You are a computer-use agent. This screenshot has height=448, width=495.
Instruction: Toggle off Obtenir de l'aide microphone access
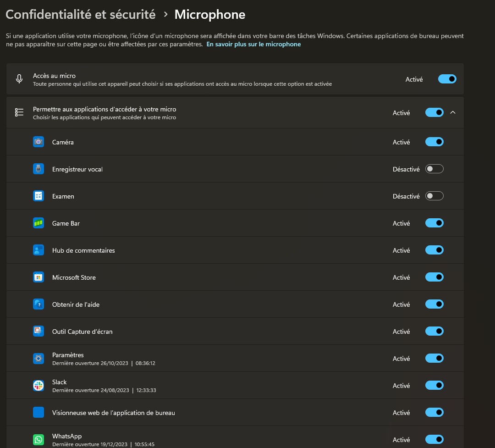[434, 304]
